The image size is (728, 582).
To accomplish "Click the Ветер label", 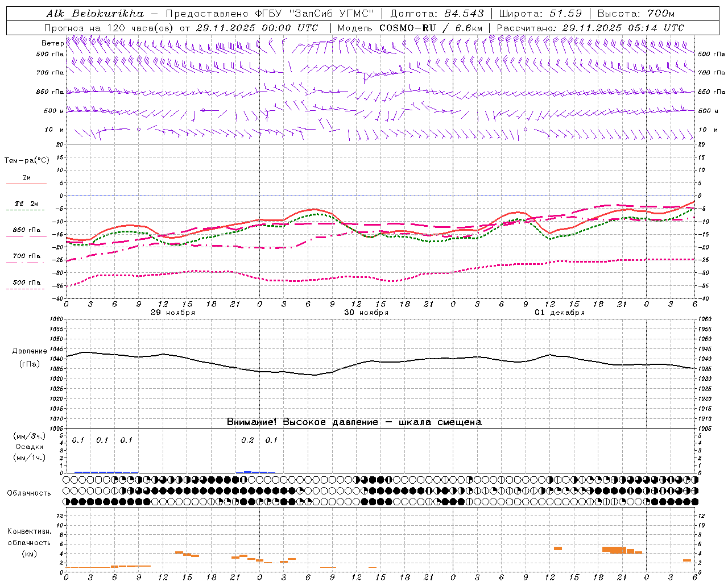I will tap(52, 43).
